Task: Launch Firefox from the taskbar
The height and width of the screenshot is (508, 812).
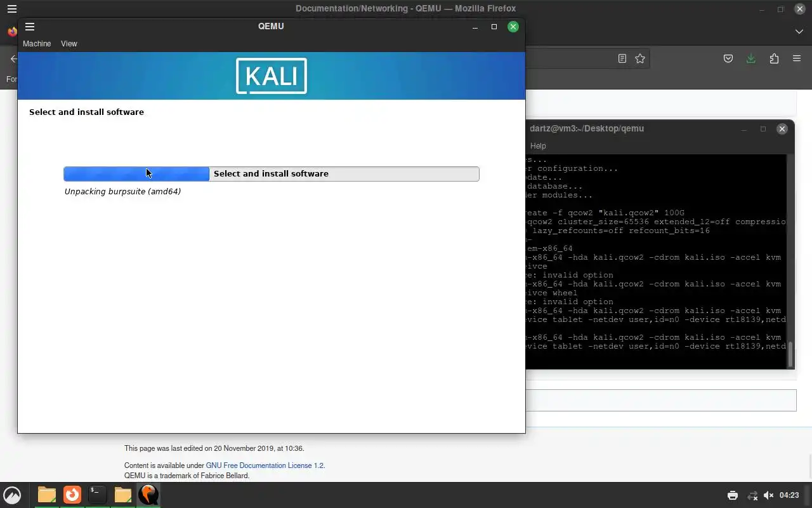Action: pos(72,495)
